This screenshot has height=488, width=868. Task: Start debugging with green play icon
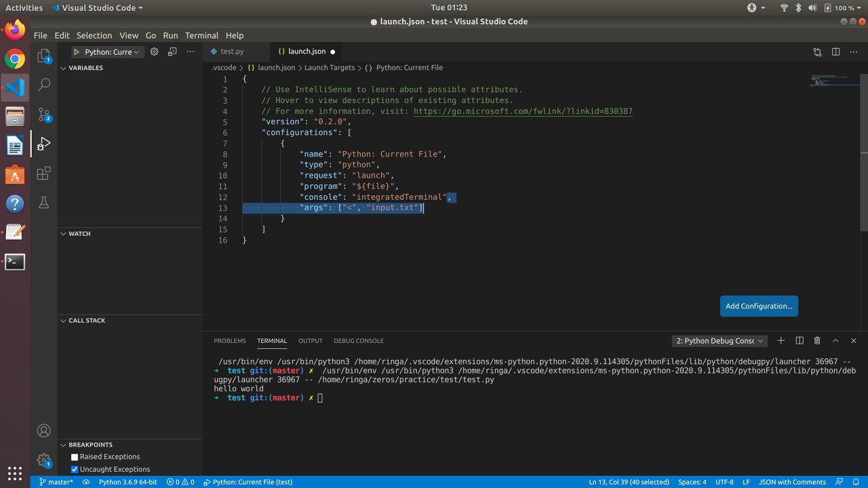[x=77, y=52]
